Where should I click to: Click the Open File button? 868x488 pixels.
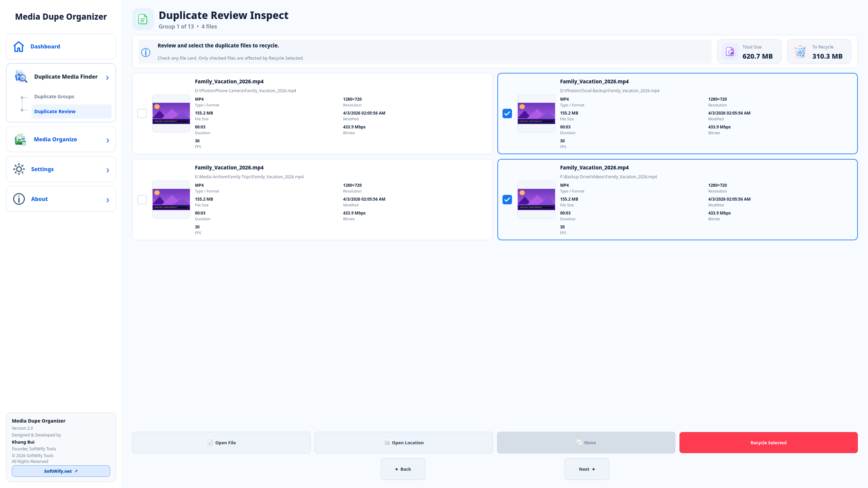coord(221,443)
